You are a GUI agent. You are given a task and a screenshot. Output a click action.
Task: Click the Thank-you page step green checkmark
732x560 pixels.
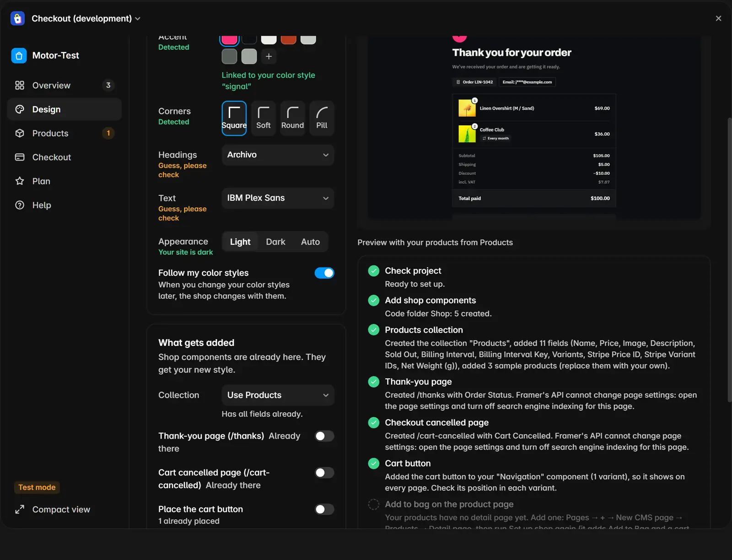[374, 382]
